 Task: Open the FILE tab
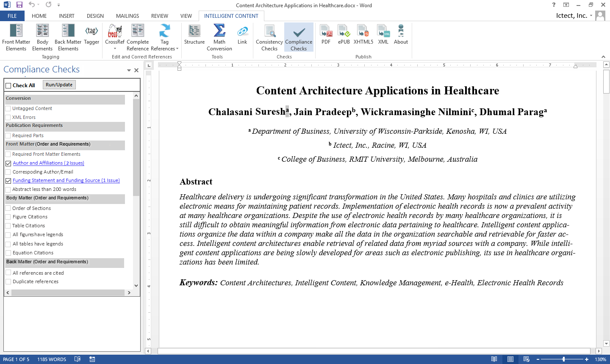pyautogui.click(x=12, y=16)
